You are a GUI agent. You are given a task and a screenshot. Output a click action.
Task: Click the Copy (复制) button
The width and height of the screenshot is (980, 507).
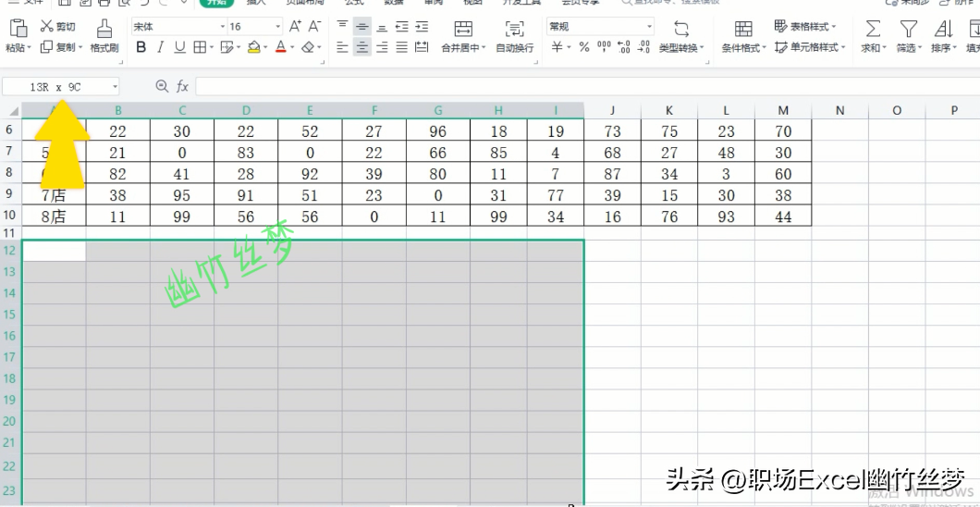coord(58,47)
